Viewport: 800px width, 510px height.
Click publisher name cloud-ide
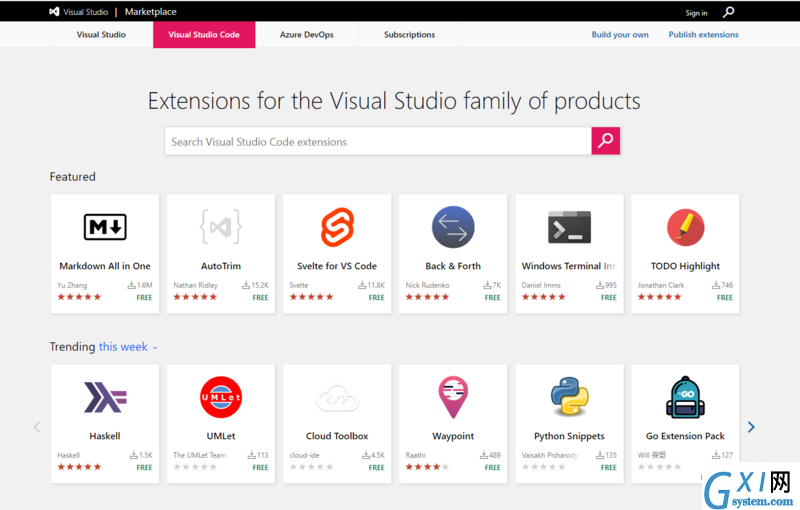point(305,455)
